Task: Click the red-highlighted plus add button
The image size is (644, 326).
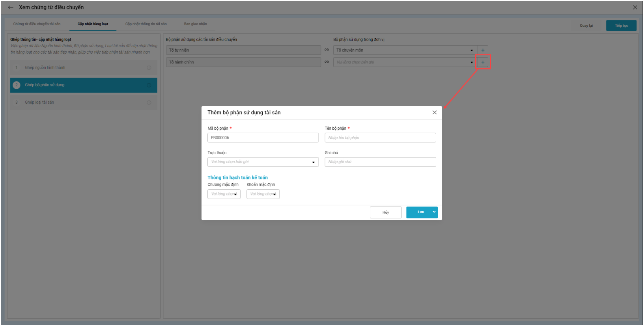Action: pyautogui.click(x=483, y=62)
